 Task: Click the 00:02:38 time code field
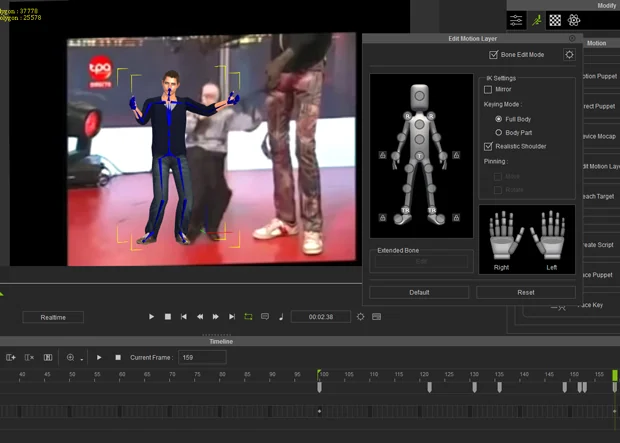321,317
